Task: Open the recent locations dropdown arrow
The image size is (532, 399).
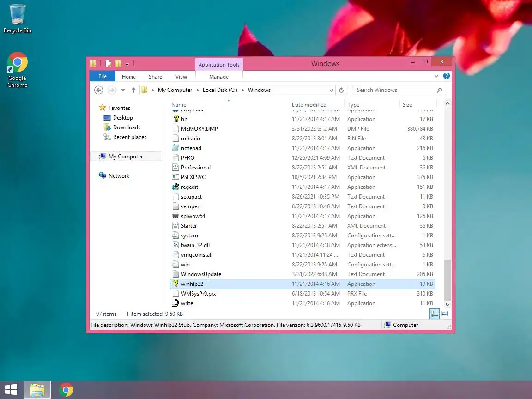Action: click(123, 90)
